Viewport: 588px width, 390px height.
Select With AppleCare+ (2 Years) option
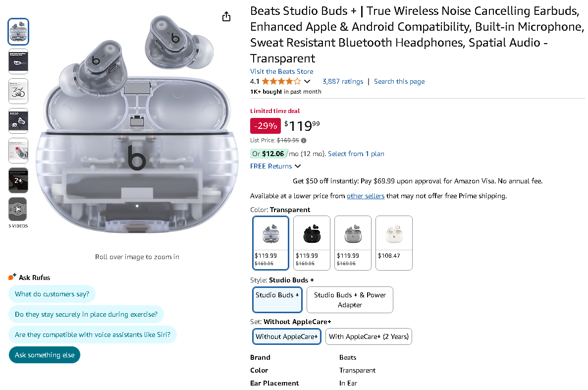[x=369, y=336]
